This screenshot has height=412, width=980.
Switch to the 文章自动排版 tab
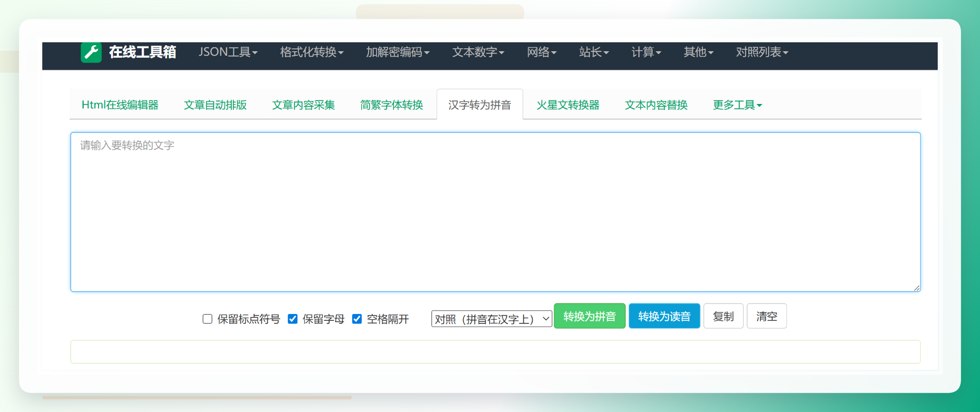(215, 105)
